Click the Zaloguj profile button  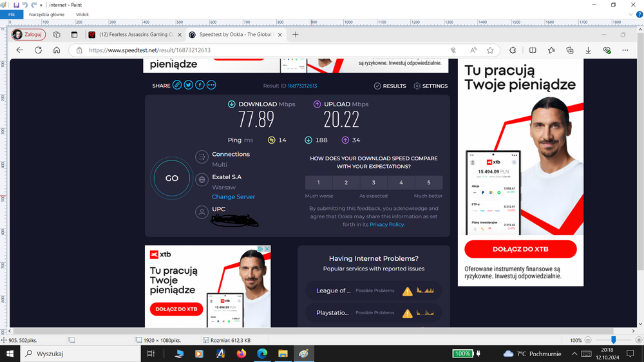tap(28, 35)
